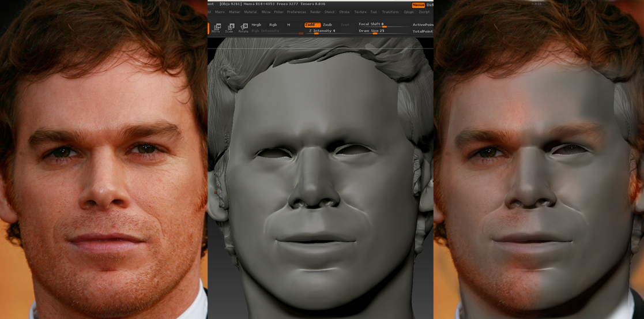644x319 pixels.
Task: Click the sculpted lips on the gray model
Action: tap(316, 244)
